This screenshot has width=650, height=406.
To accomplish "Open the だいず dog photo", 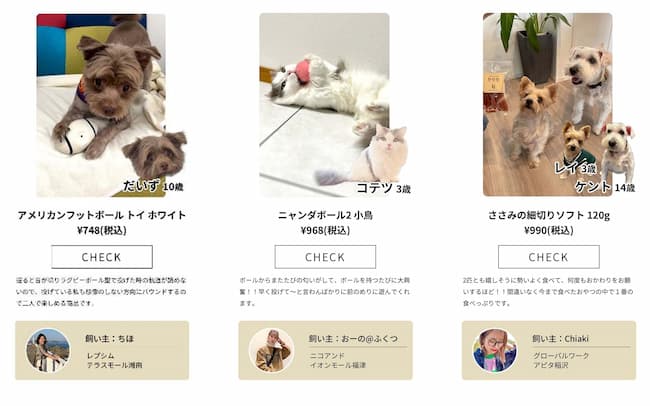I will [x=101, y=105].
